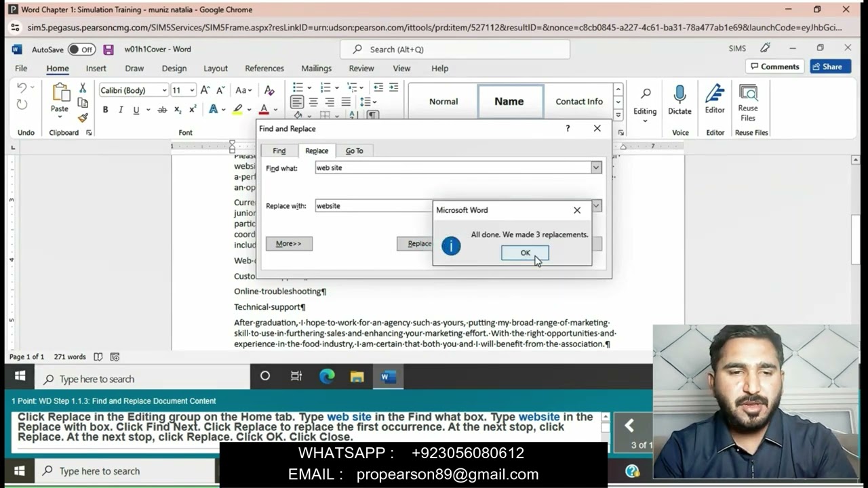
Task: Select the Format Painter brush icon
Action: 83,117
